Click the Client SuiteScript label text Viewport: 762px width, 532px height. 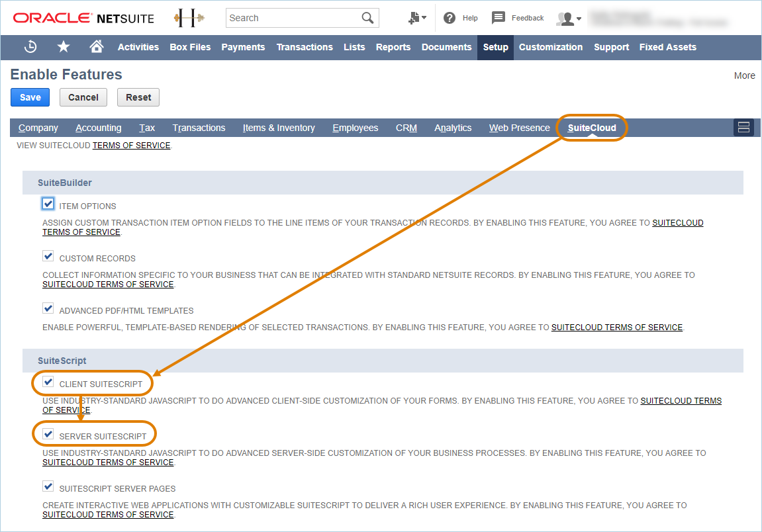click(101, 384)
